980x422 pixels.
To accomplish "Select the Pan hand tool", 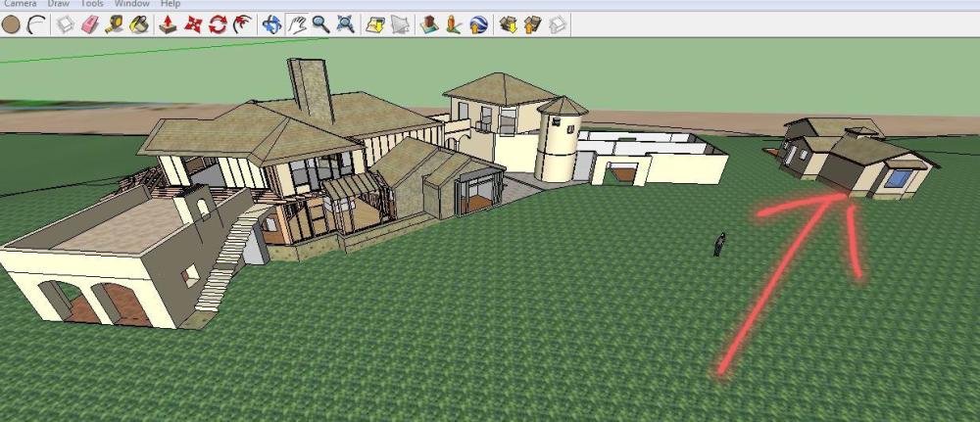I will [x=297, y=24].
